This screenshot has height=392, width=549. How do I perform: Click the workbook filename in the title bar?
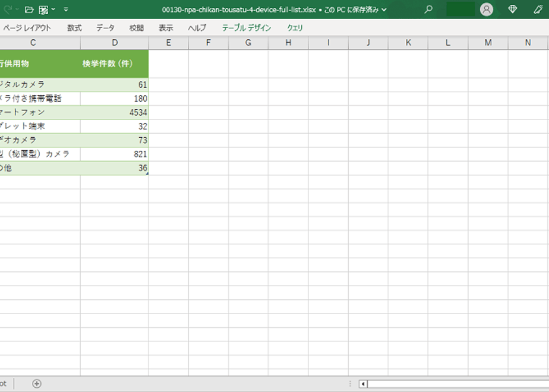(x=239, y=10)
